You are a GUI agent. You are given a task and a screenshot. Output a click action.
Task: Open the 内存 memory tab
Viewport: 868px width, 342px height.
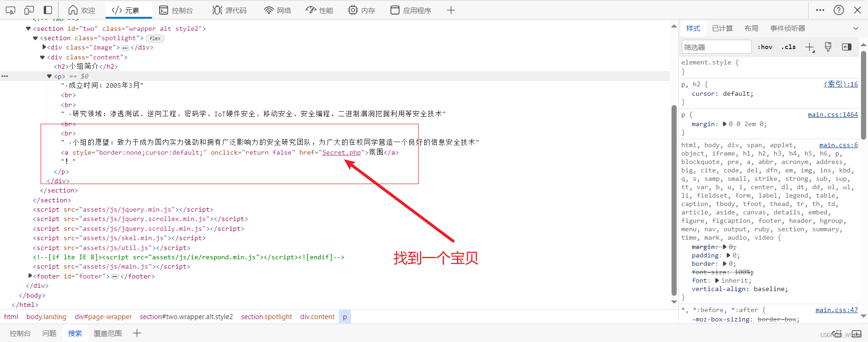coord(362,10)
